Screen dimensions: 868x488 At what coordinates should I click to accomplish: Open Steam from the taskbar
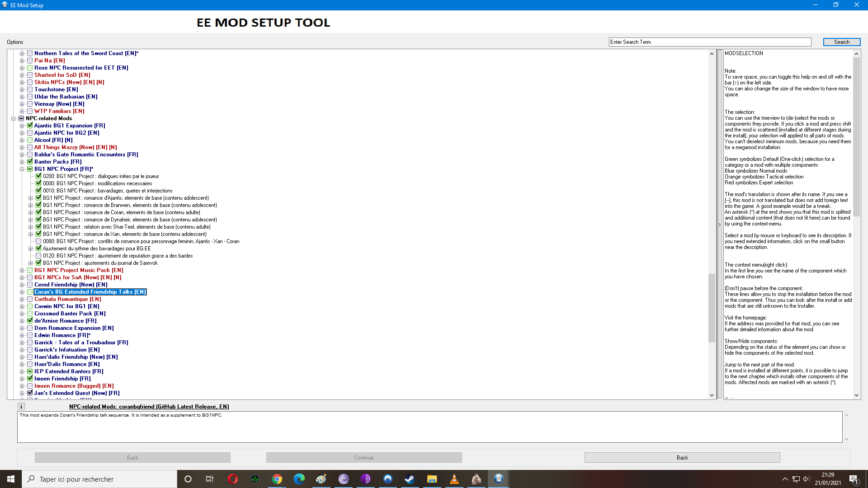(x=410, y=479)
